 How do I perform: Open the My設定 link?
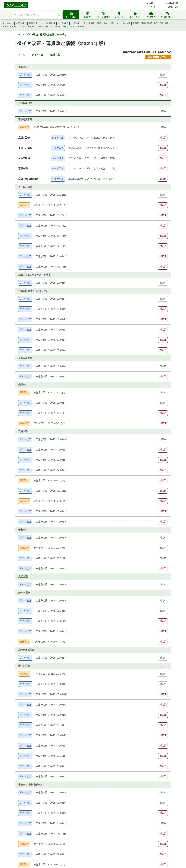(152, 3)
